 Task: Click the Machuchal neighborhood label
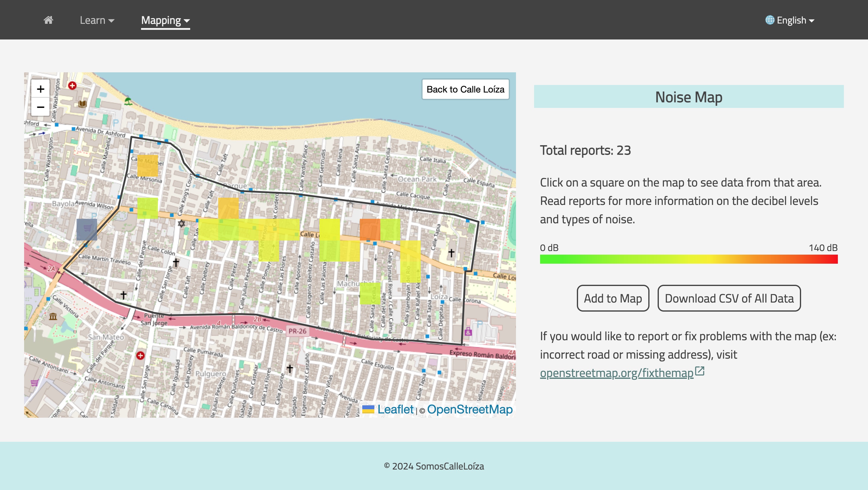coord(356,283)
